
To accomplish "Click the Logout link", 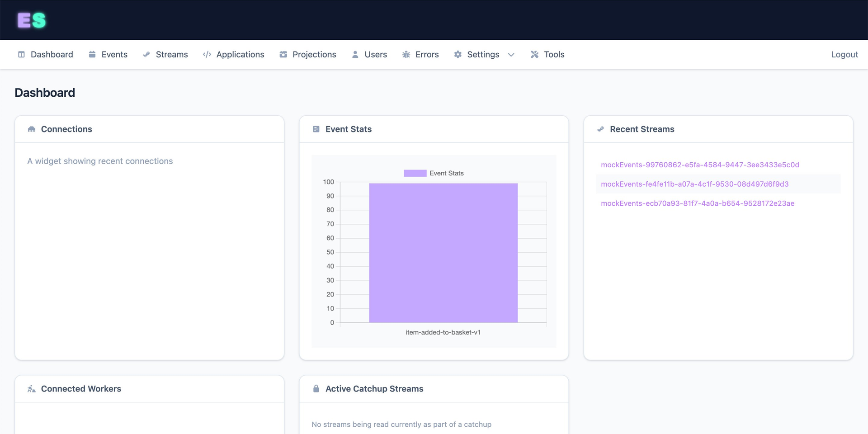I will click(x=844, y=54).
